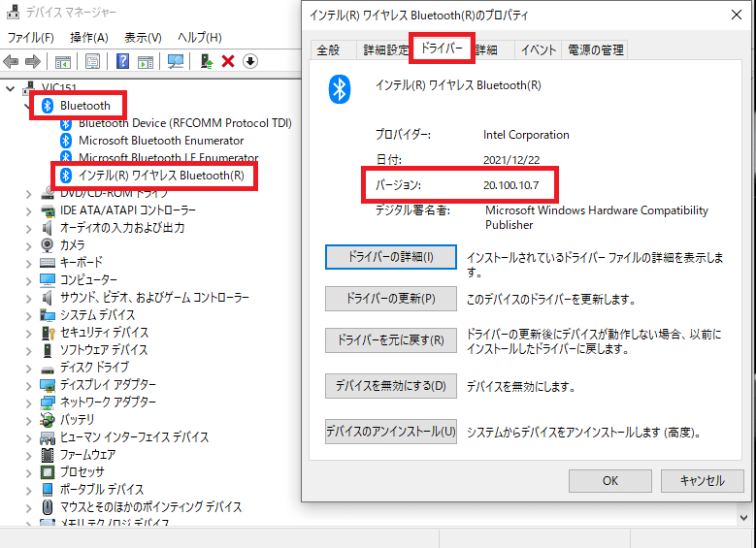
Task: Click デバイスのアンインストール(U) button
Action: pyautogui.click(x=390, y=432)
